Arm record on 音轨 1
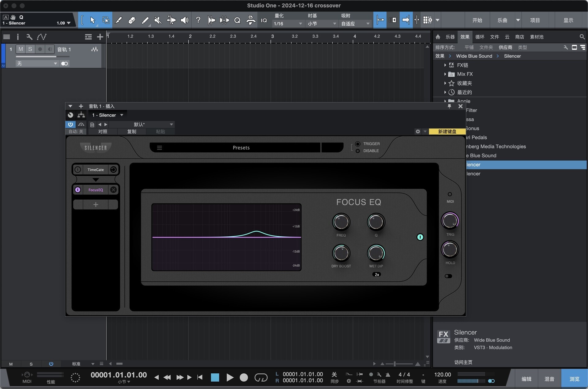 click(40, 49)
